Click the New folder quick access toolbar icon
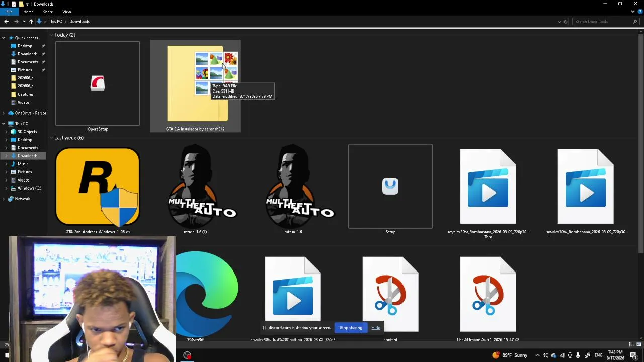 pos(21,4)
